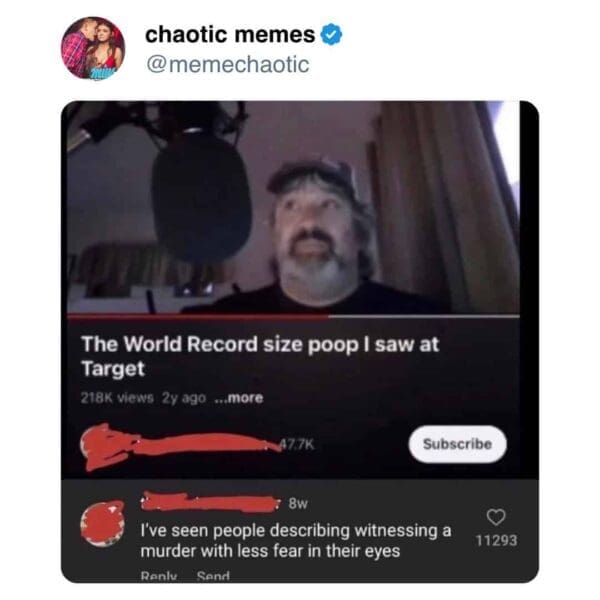Select the comment text about witnessing a murder
600x600 pixels.
tap(296, 541)
